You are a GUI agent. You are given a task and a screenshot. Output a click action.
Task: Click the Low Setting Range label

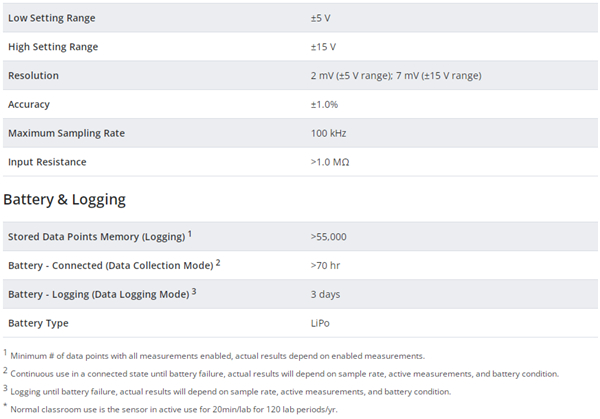tap(52, 18)
